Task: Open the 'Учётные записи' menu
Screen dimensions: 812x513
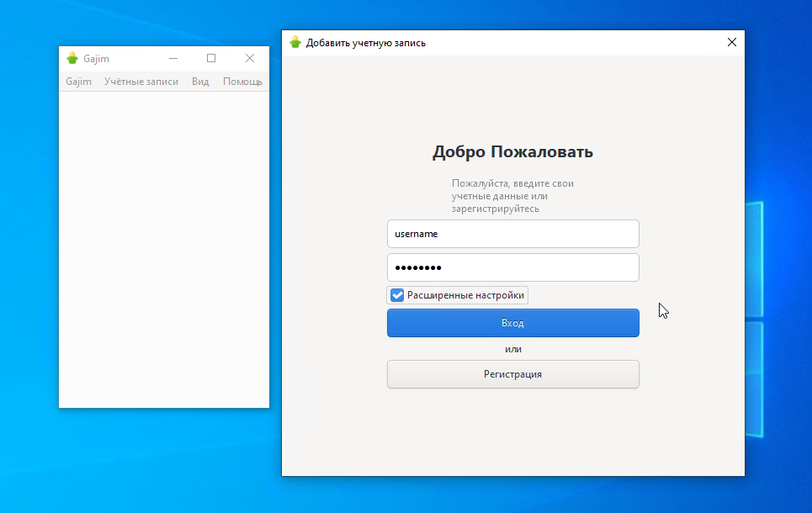Action: [141, 82]
